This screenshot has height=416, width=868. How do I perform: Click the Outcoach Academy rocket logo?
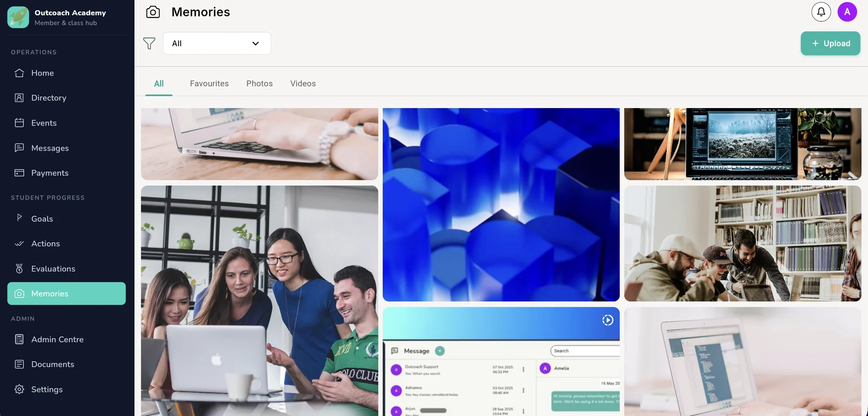pyautogui.click(x=18, y=17)
